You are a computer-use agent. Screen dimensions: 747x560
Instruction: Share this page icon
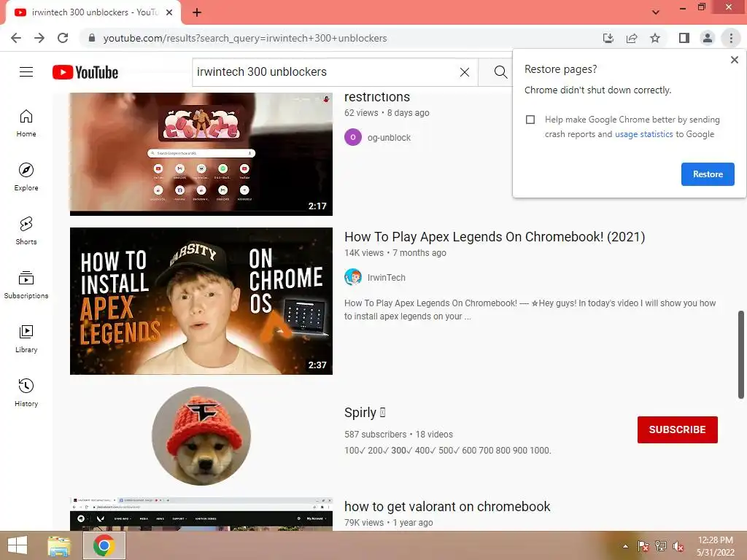pos(632,38)
